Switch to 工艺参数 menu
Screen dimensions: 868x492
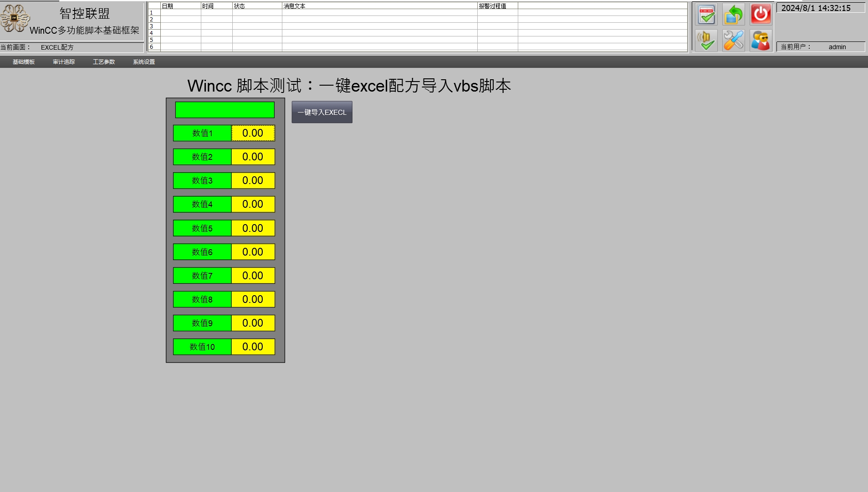pos(104,61)
